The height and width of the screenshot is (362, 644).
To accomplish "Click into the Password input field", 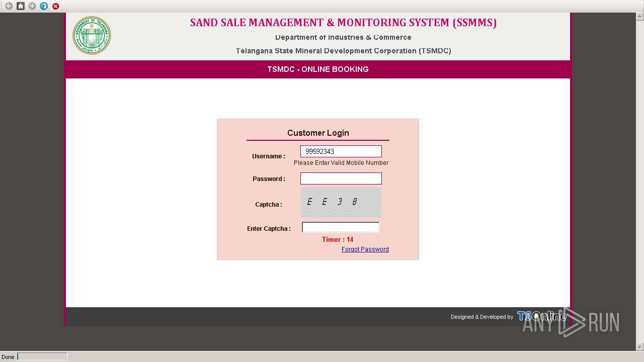I will point(341,178).
